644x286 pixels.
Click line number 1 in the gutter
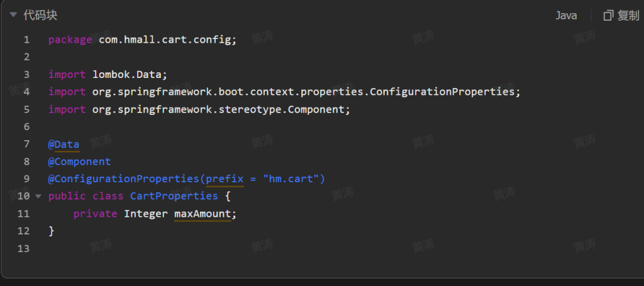(x=26, y=40)
